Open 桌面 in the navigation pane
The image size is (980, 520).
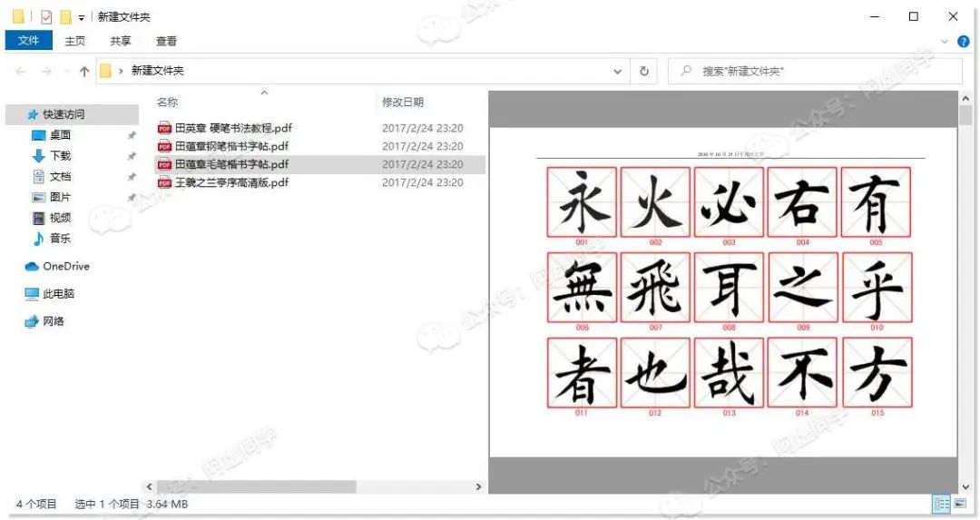pyautogui.click(x=60, y=135)
